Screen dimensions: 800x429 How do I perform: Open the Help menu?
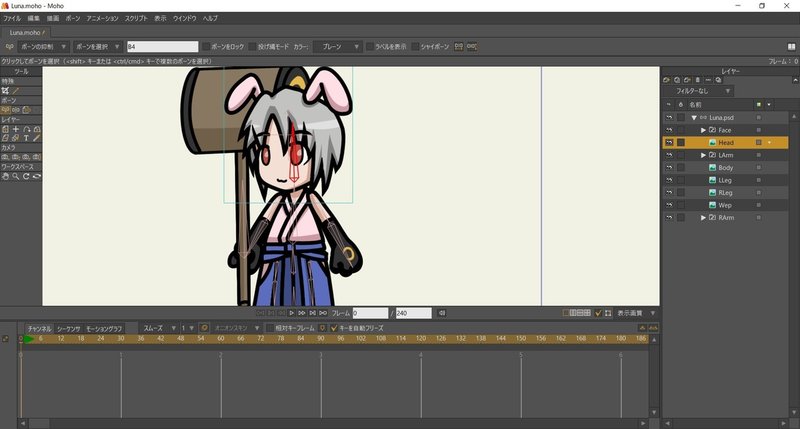[x=210, y=18]
